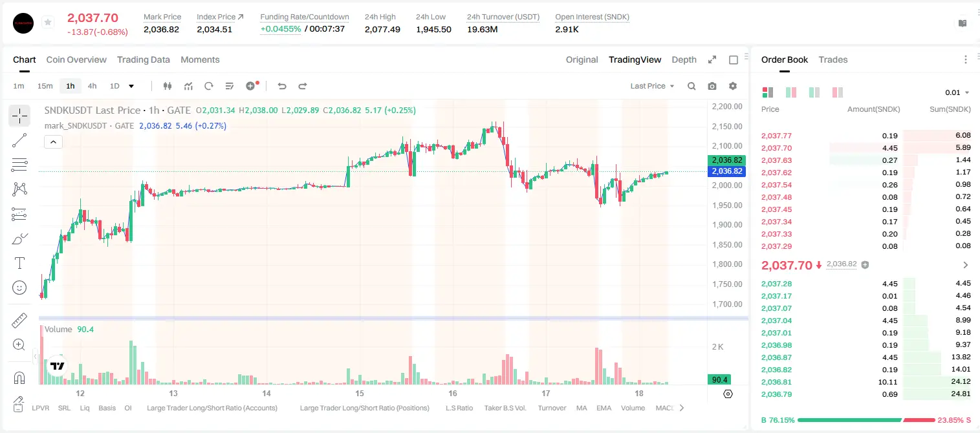This screenshot has width=980, height=433.
Task: Select the 4h timeframe button
Action: [x=93, y=86]
